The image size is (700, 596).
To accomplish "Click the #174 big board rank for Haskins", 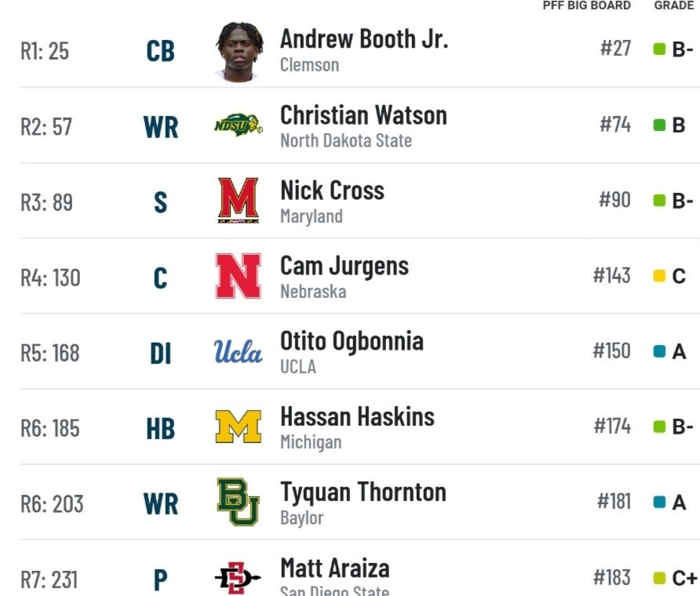I will pos(612,426).
